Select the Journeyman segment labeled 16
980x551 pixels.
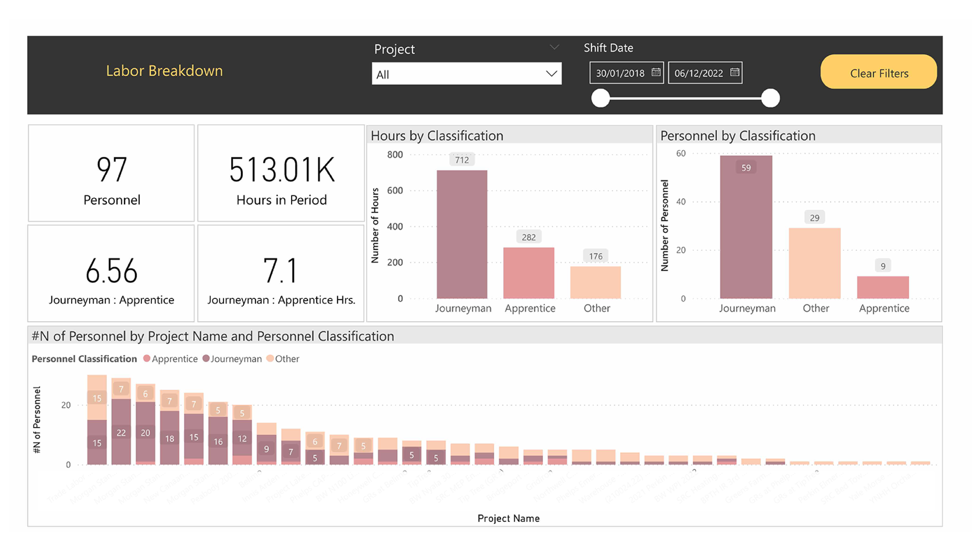218,441
